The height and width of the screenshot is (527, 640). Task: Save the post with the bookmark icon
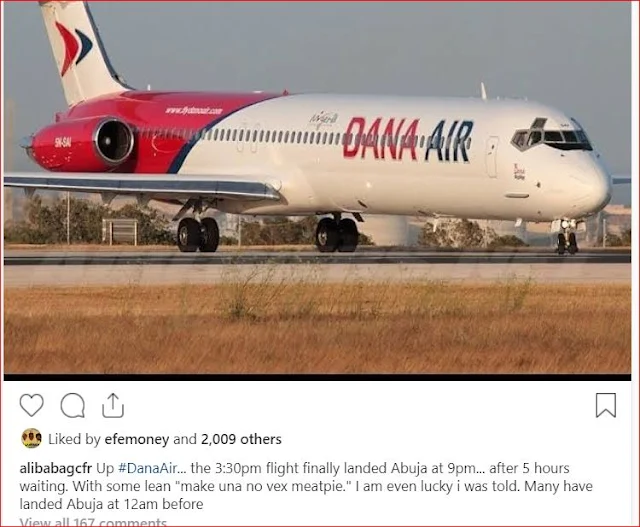[606, 405]
